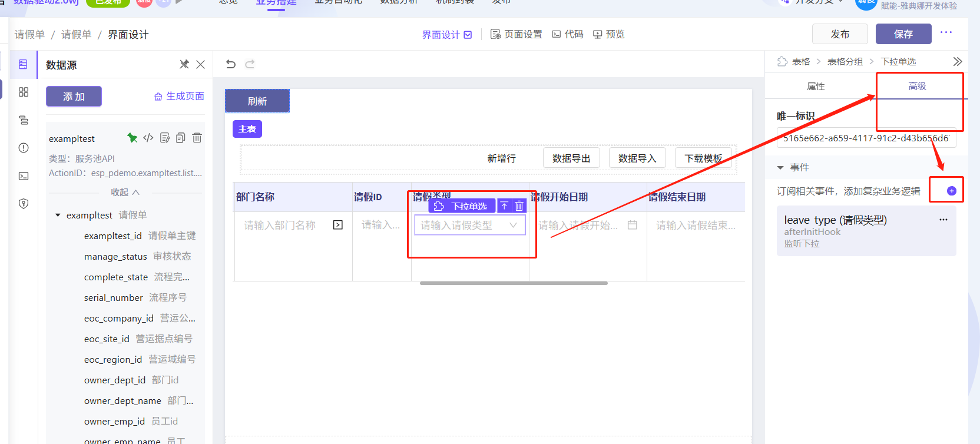Open leave type event options menu
This screenshot has height=444, width=980.
pyautogui.click(x=943, y=220)
